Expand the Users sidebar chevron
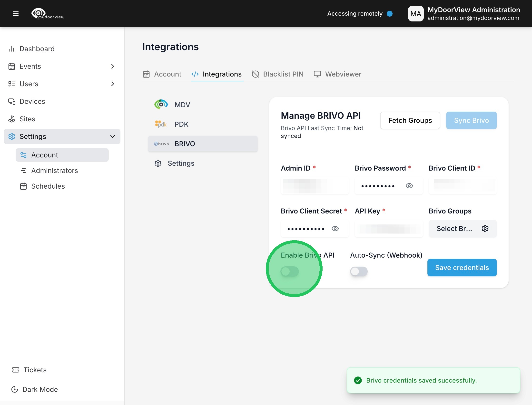The image size is (532, 405). [x=112, y=84]
